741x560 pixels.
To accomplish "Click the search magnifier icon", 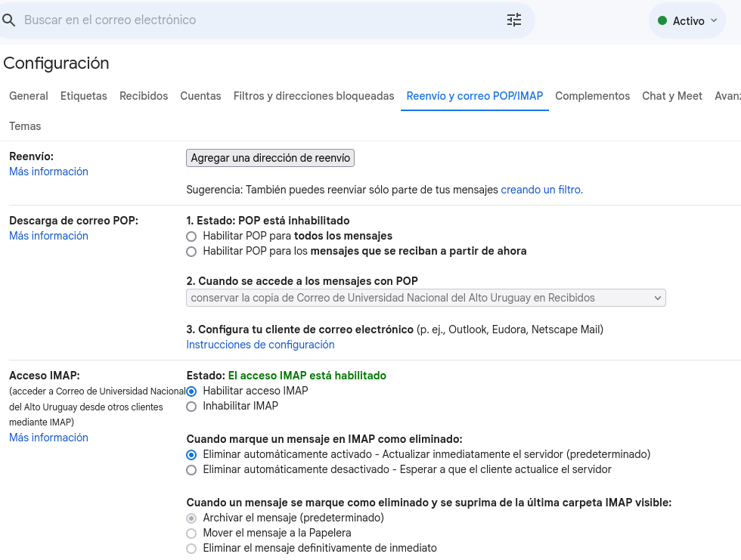I will coord(9,20).
